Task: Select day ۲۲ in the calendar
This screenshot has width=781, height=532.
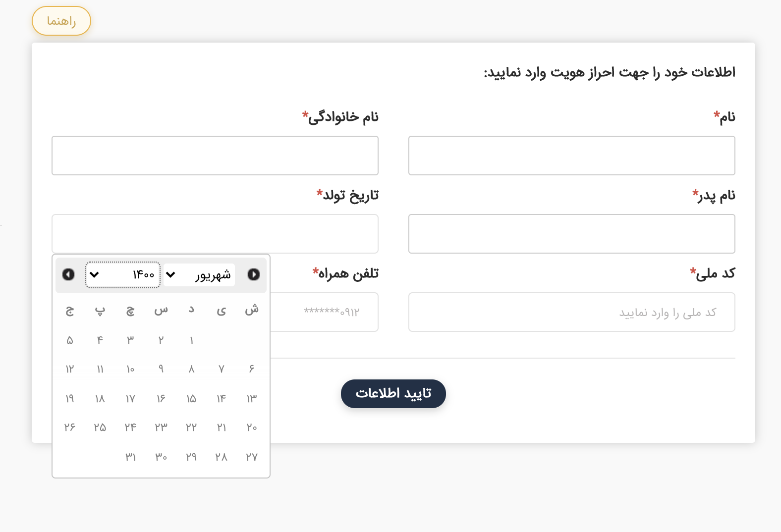Action: coord(191,427)
